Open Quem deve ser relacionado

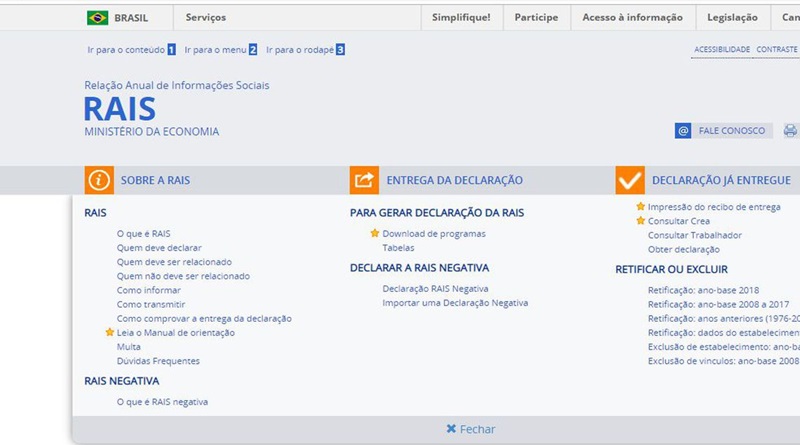click(174, 262)
